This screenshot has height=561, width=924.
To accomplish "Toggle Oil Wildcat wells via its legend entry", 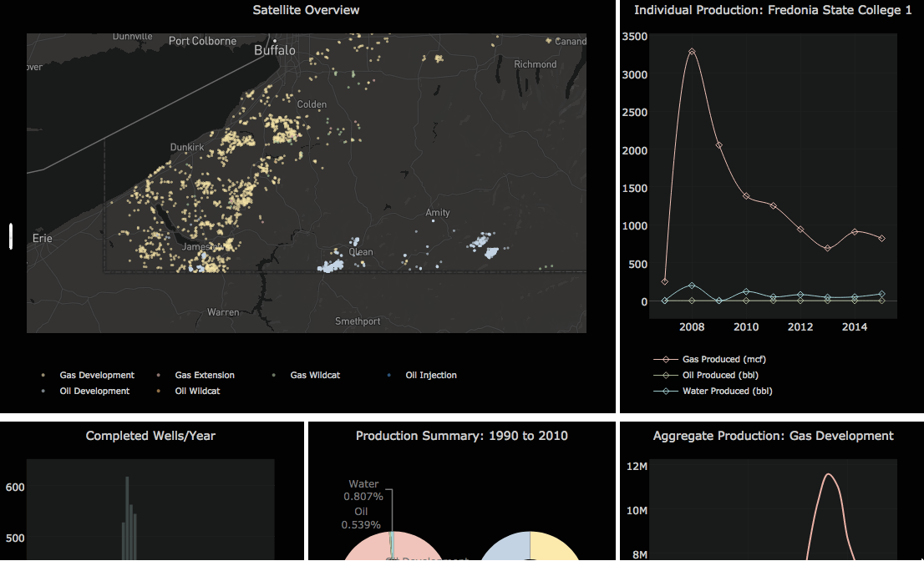I will [x=197, y=391].
